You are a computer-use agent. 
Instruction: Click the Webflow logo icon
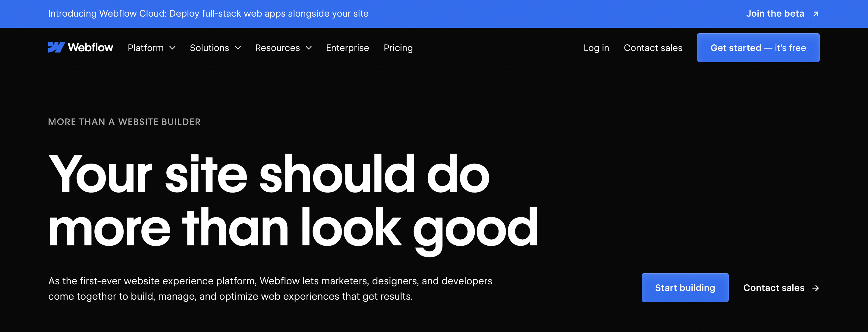click(x=57, y=47)
